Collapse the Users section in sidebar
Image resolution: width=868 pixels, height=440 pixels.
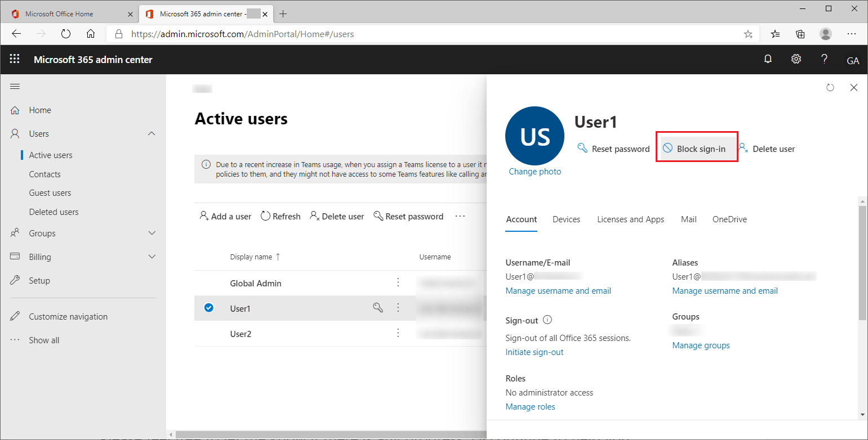click(x=151, y=133)
